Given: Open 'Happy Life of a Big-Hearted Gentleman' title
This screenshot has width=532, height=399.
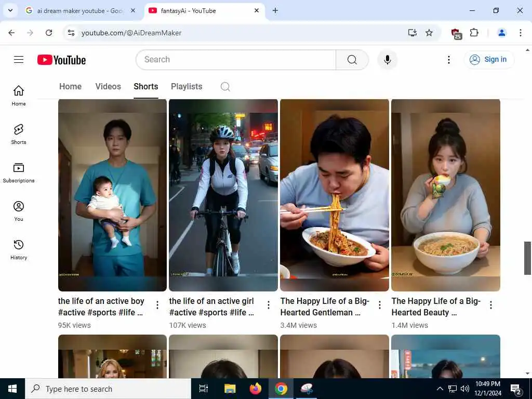Looking at the screenshot, I should pos(325,307).
